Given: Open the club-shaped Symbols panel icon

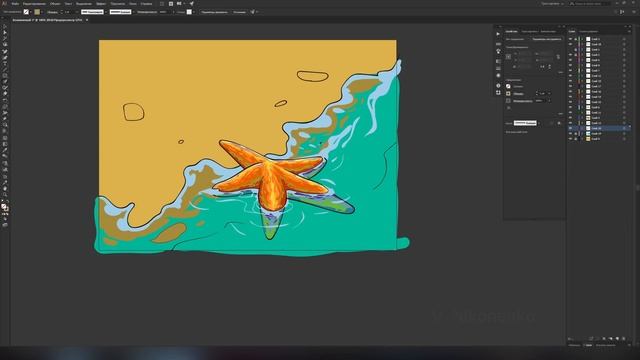Looking at the screenshot, I should tap(498, 51).
